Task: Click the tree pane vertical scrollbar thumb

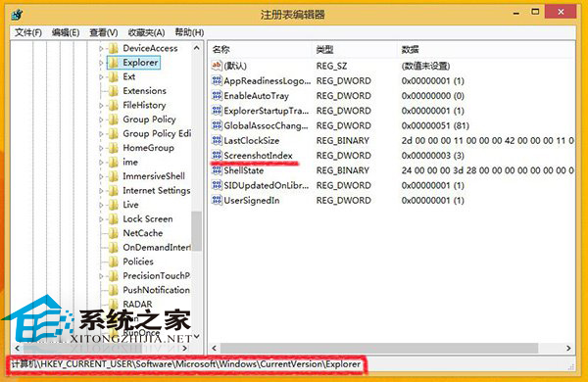Action: (x=197, y=231)
